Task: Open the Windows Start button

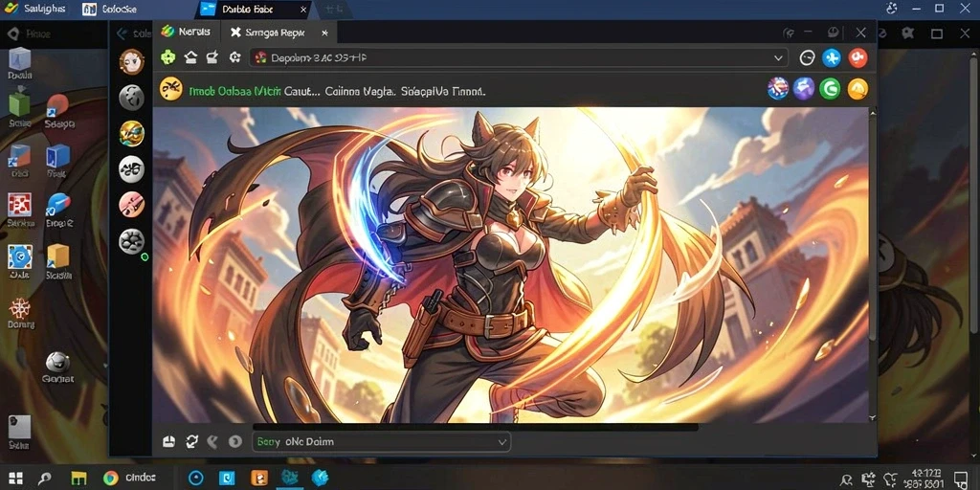Action: pos(15,479)
